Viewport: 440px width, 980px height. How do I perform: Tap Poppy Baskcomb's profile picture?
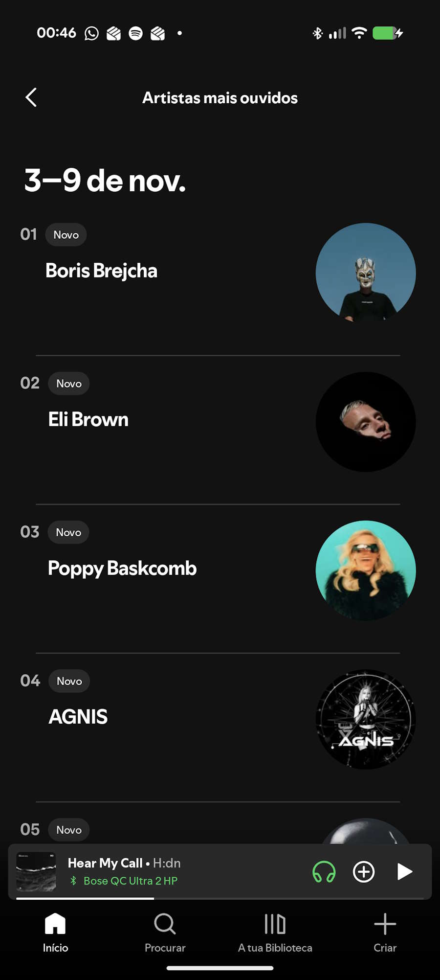click(366, 570)
